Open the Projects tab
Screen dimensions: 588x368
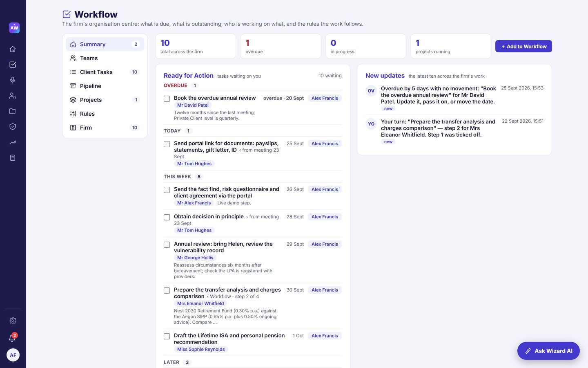(105, 100)
